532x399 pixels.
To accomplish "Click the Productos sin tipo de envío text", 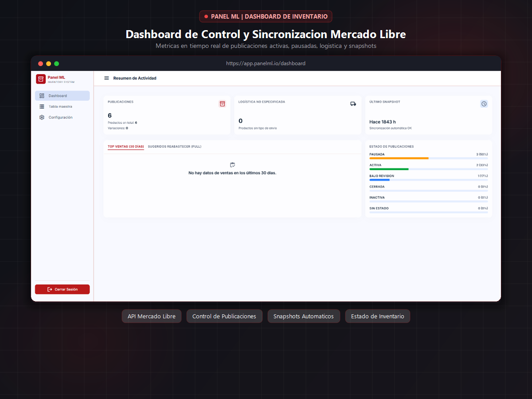I will [x=258, y=128].
